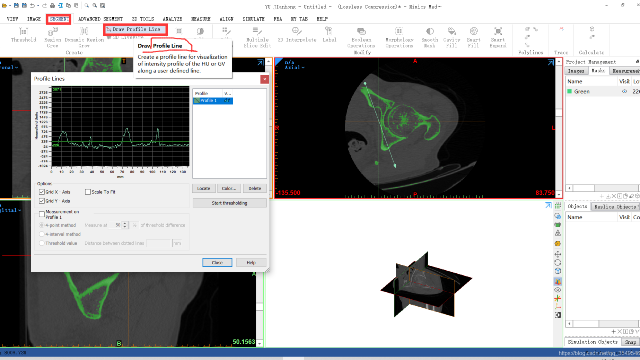Open the 3D Interpolate tool
Image resolution: width=640 pixels, height=360 pixels.
click(297, 35)
